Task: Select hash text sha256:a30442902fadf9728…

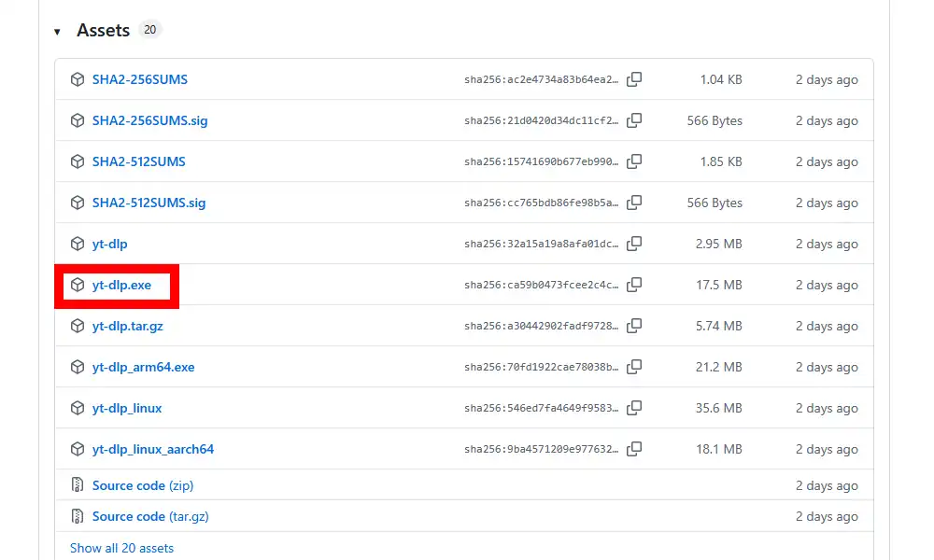Action: tap(542, 326)
